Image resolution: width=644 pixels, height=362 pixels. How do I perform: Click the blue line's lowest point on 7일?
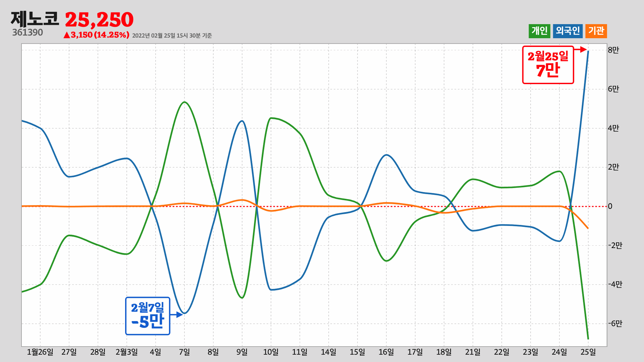pos(184,313)
